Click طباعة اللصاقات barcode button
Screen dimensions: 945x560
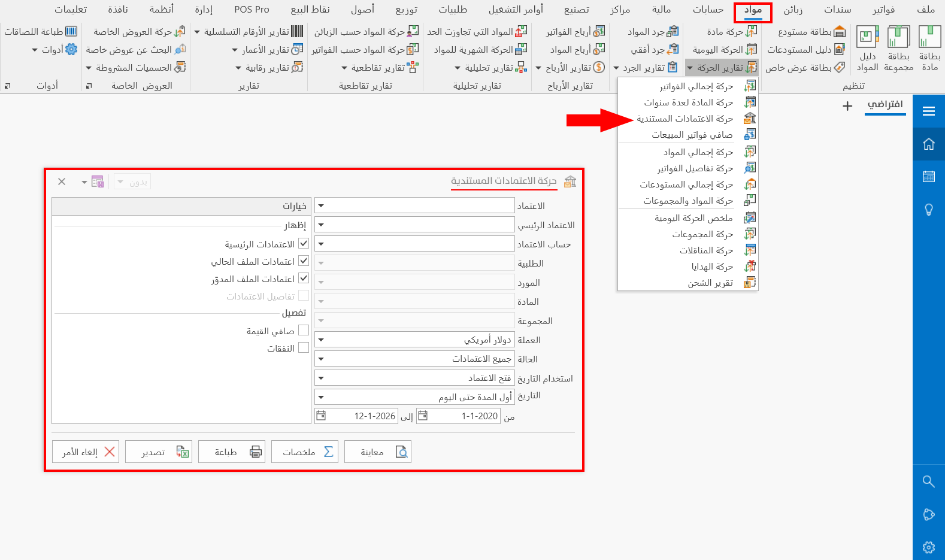41,32
